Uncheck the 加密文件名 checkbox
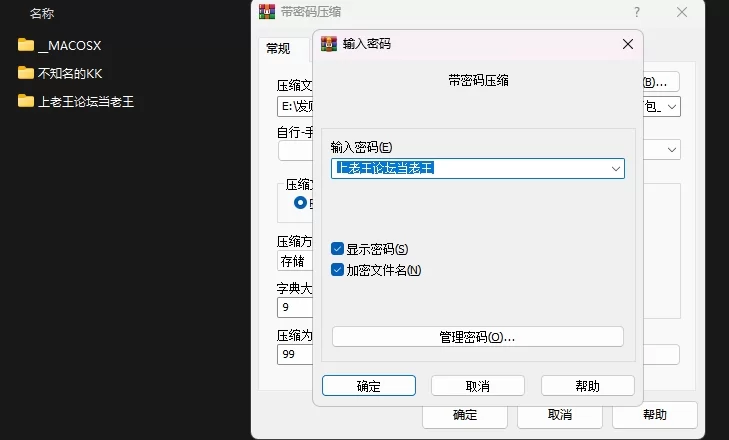 (x=338, y=270)
